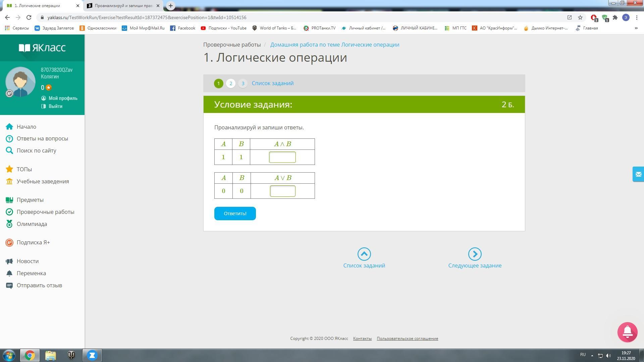Image resolution: width=644 pixels, height=362 pixels.
Task: Click the A ∨ B answer input field
Action: tap(282, 191)
